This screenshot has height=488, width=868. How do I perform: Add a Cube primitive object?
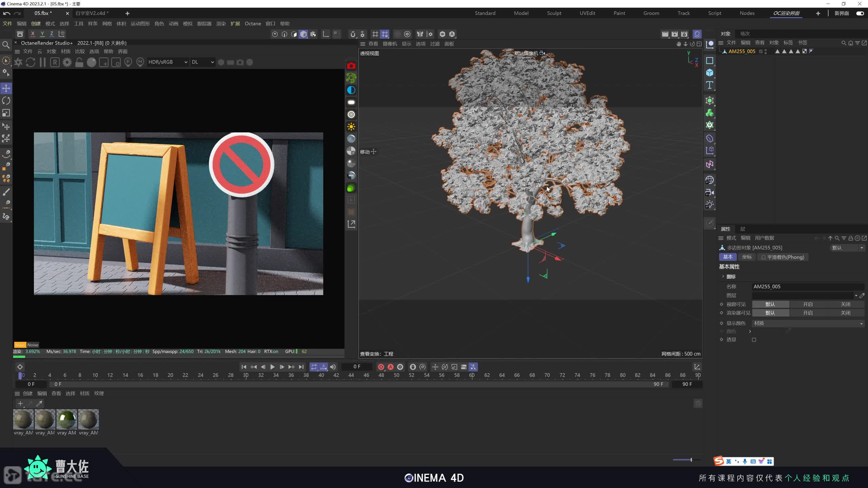coord(709,73)
